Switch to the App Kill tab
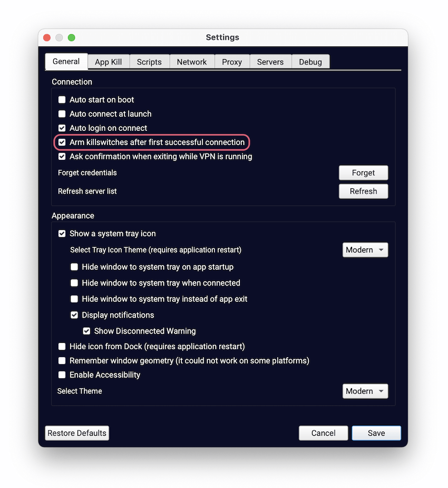448x488 pixels. click(x=108, y=62)
